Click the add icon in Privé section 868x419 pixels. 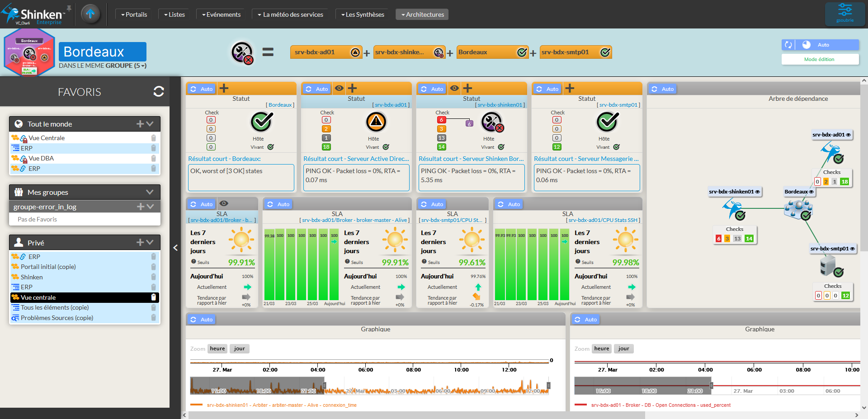pos(140,243)
